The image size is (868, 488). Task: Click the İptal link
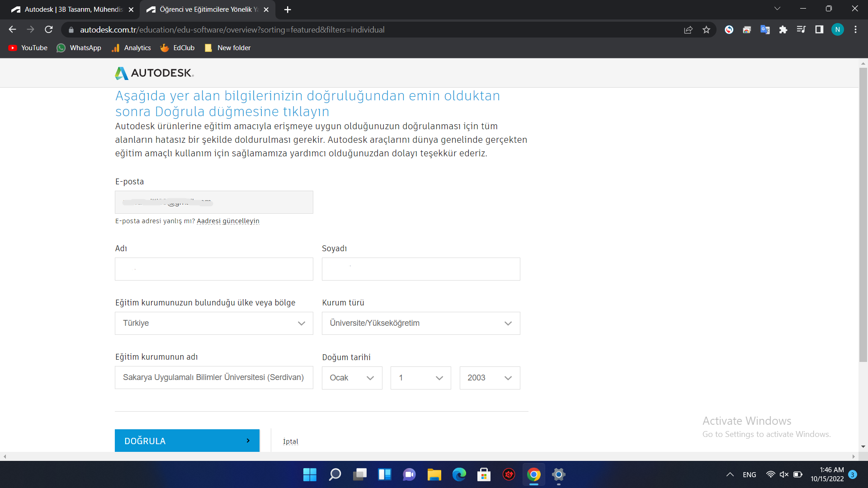pyautogui.click(x=290, y=441)
